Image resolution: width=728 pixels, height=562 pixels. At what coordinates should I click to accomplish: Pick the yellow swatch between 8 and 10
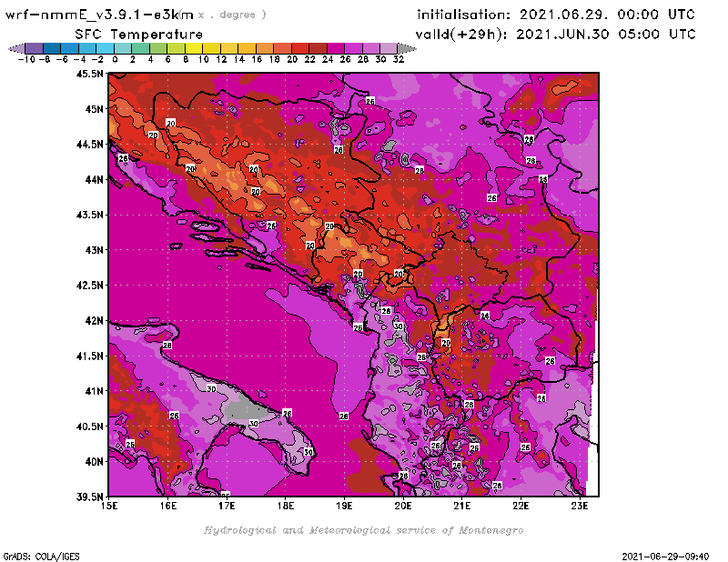coord(194,48)
